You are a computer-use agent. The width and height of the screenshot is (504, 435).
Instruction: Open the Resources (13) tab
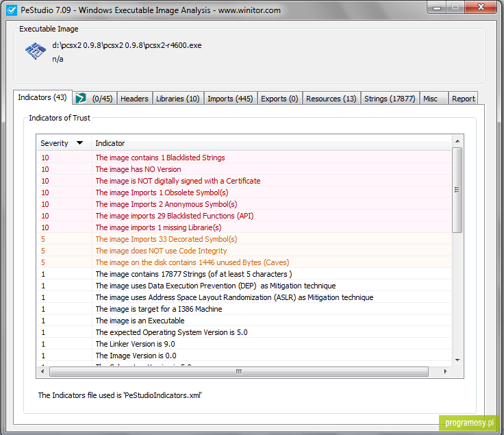tap(331, 99)
